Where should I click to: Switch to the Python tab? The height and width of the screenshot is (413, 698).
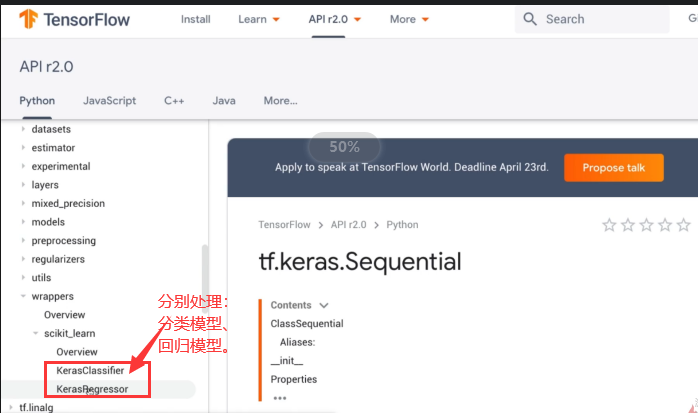click(37, 101)
